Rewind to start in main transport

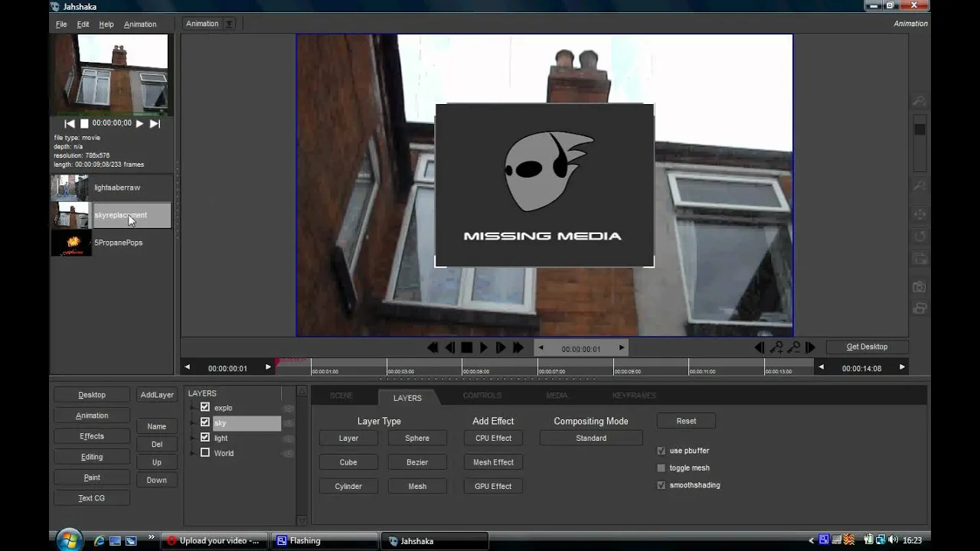(433, 347)
